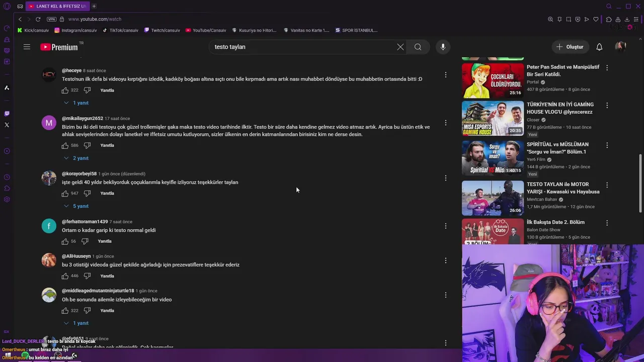
Task: Open options menu for @heceye comment
Action: tap(445, 75)
